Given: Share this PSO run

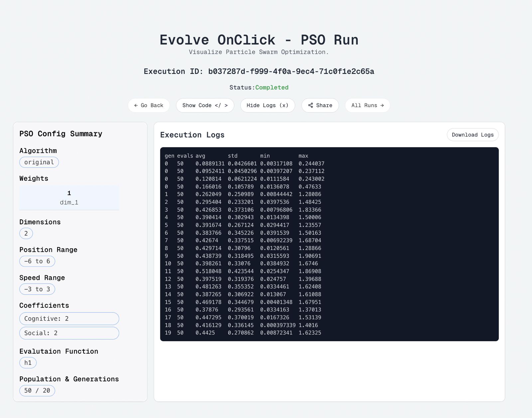Looking at the screenshot, I should point(320,105).
